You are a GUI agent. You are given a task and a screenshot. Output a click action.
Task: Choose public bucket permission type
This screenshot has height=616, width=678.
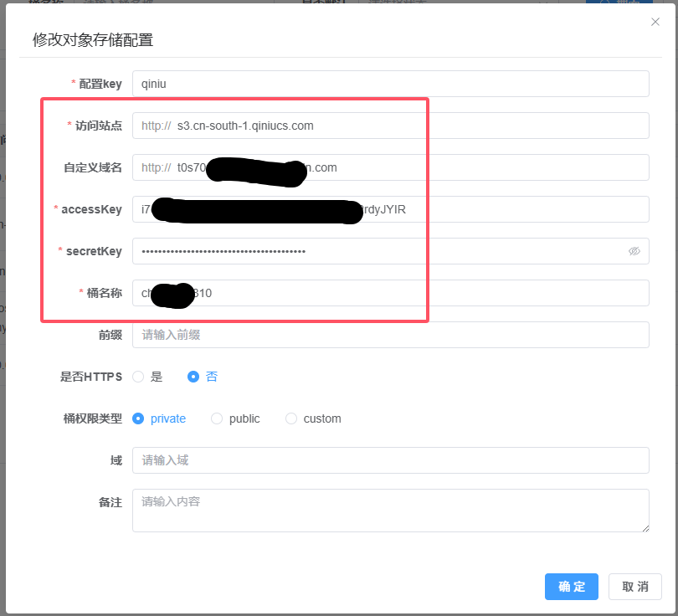pos(235,418)
